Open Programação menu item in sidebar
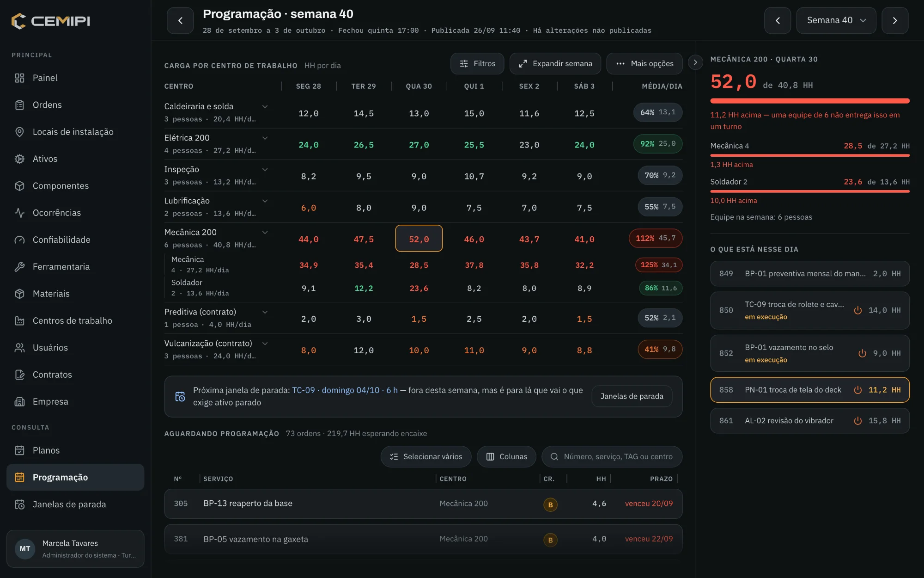Viewport: 924px width, 578px height. (x=75, y=477)
